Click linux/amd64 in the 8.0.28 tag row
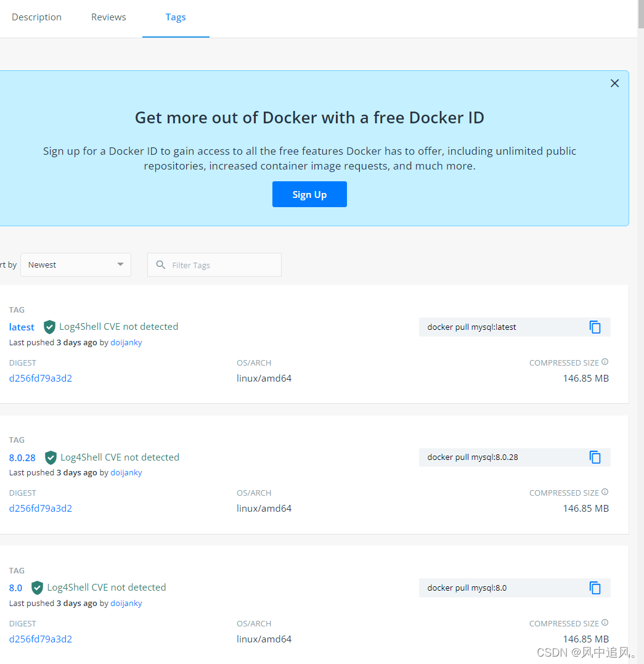Image resolution: width=644 pixels, height=664 pixels. [x=264, y=508]
